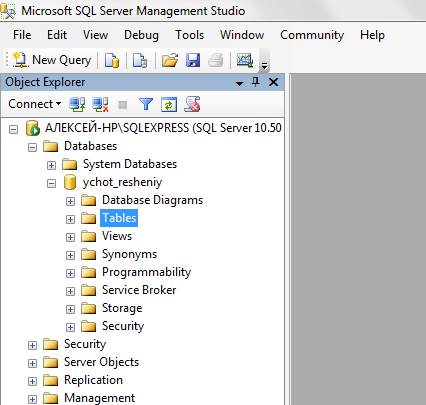Open the toolbar options overflow arrow
Viewport: 426px width, 405px height.
tap(264, 66)
